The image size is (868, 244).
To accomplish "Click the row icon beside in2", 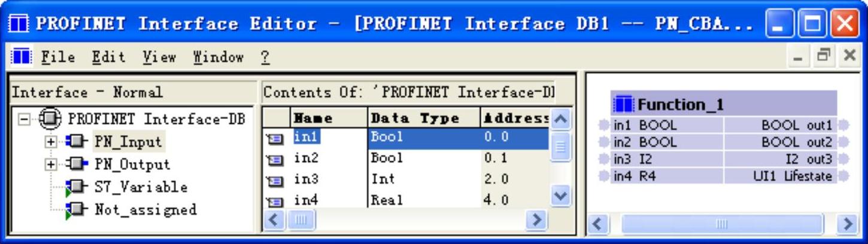I will [x=272, y=160].
